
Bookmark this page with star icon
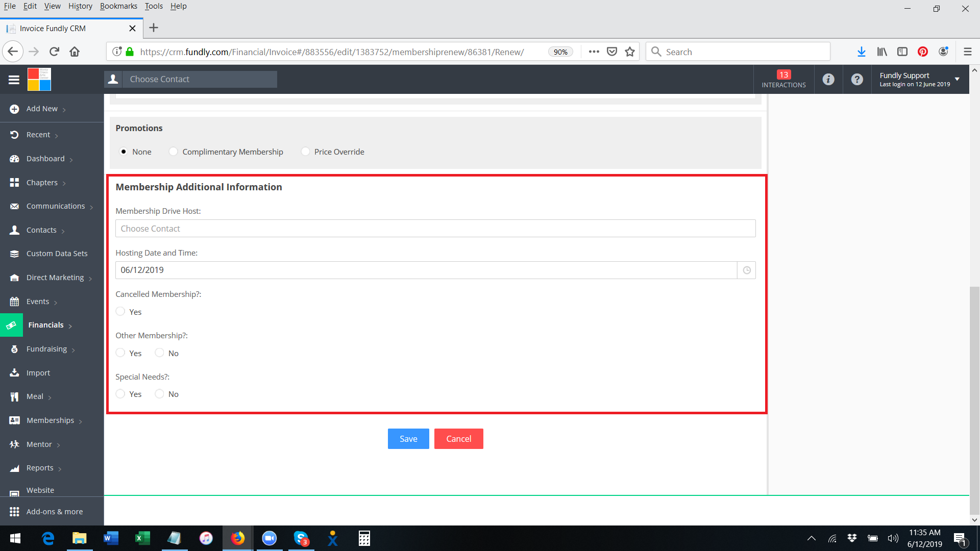630,52
